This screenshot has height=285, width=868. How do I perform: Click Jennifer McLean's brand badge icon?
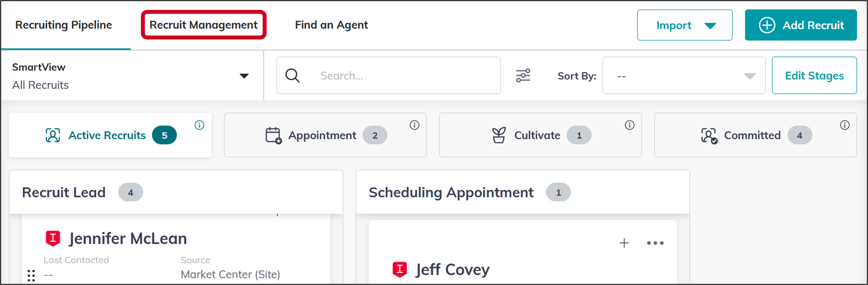click(x=53, y=238)
